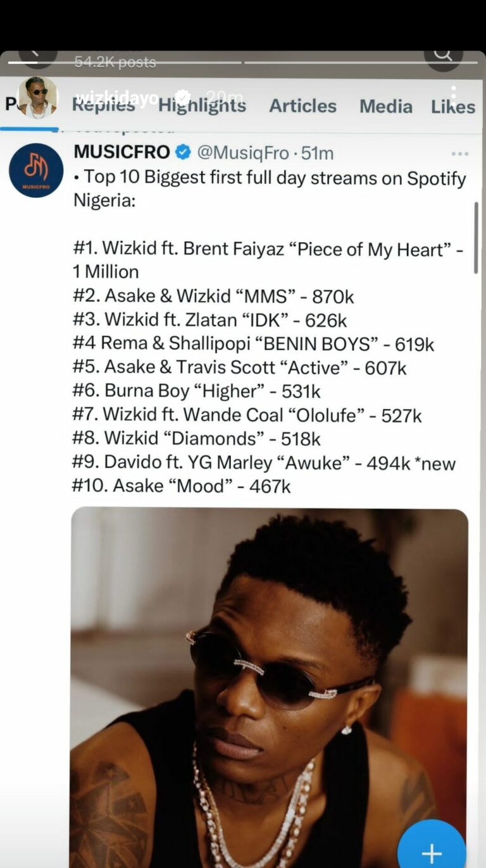Tap the back arrow at top left
The width and height of the screenshot is (486, 868).
(x=37, y=57)
